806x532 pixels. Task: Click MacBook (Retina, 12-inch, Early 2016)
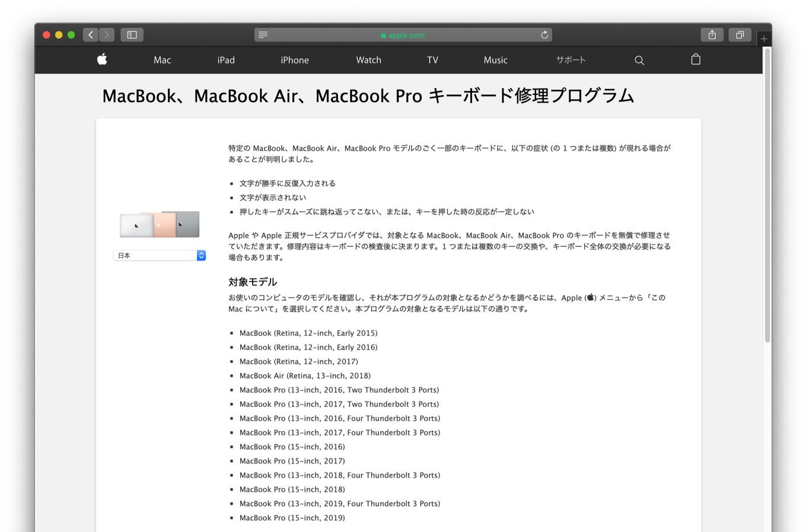[x=308, y=348]
